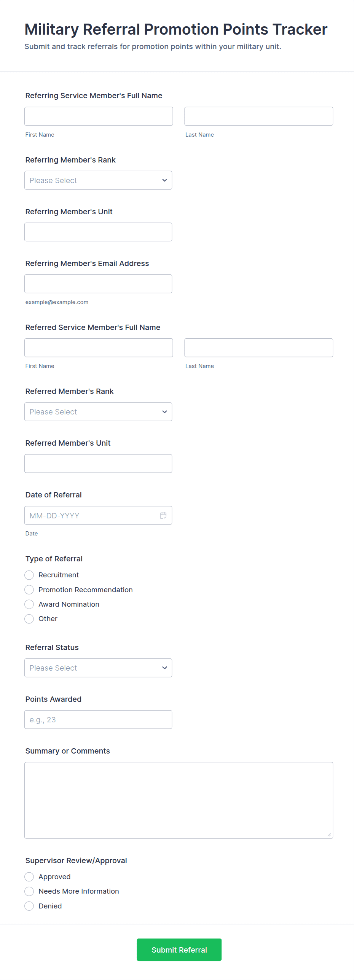354x980 pixels.
Task: Focus the referring member's First Name field
Action: pos(99,116)
